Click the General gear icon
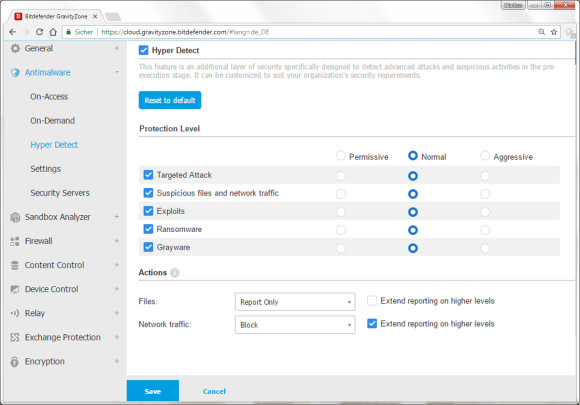Image resolution: width=580 pixels, height=405 pixels. coord(15,48)
